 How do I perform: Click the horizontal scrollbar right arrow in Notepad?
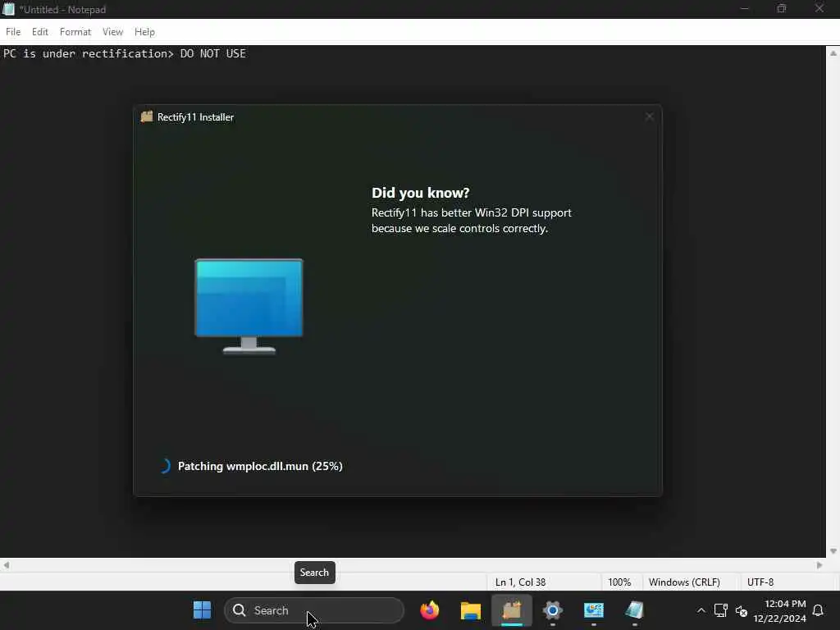tap(819, 565)
